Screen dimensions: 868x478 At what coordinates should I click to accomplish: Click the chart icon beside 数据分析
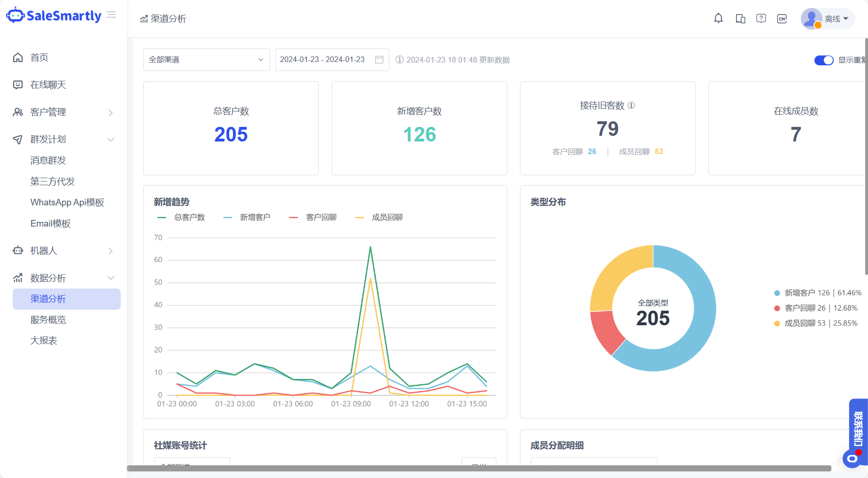point(18,278)
